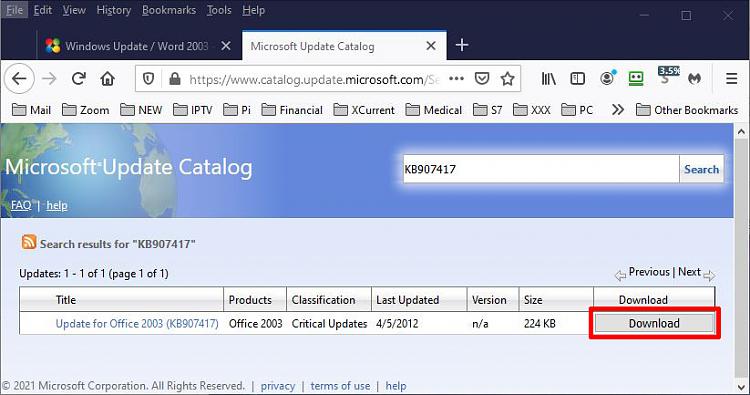Close the Windows Update / Word 2003 tab
Viewport: 750px width, 395px height.
(x=226, y=46)
